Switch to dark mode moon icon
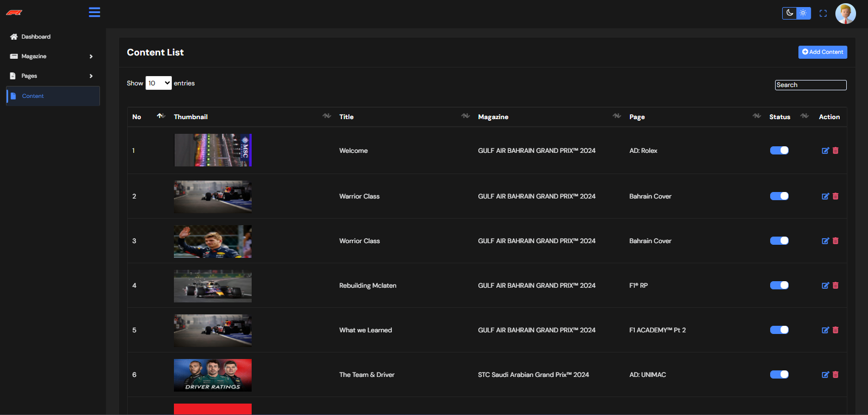The height and width of the screenshot is (415, 868). tap(789, 13)
